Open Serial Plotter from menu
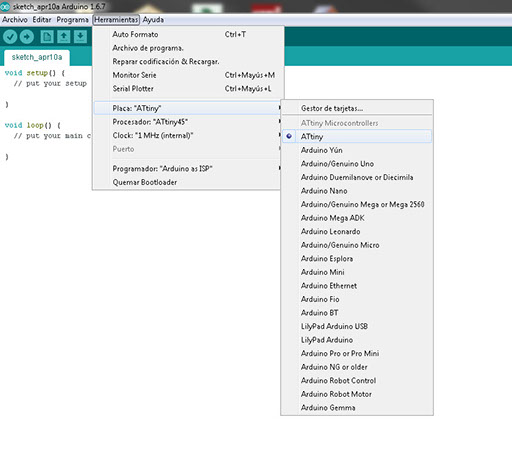512x470 pixels. coord(188,89)
